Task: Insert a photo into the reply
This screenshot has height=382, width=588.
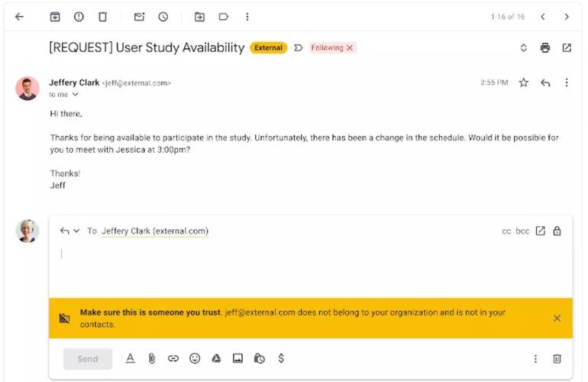Action: pos(237,359)
